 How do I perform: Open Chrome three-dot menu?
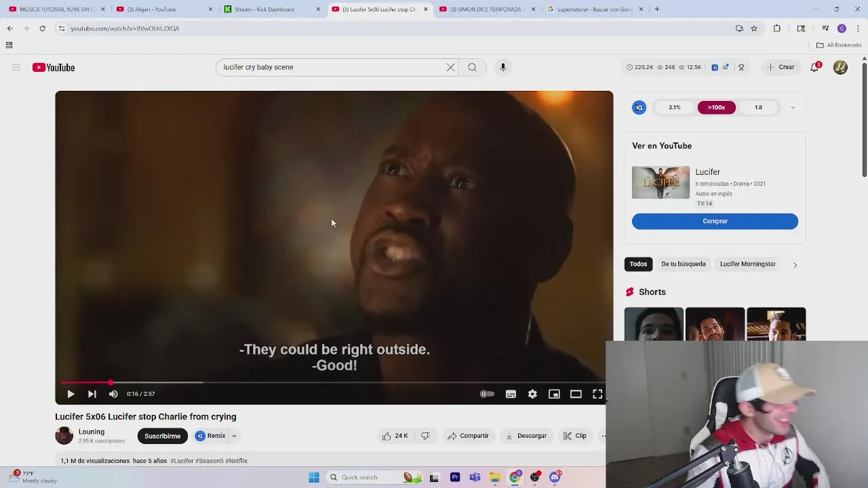point(858,28)
